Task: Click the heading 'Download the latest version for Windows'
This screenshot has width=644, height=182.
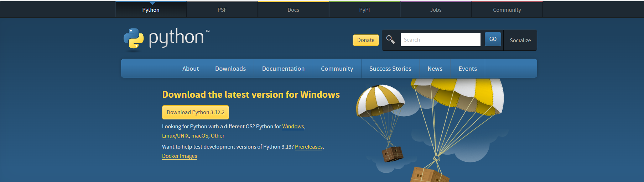Action: [251, 95]
